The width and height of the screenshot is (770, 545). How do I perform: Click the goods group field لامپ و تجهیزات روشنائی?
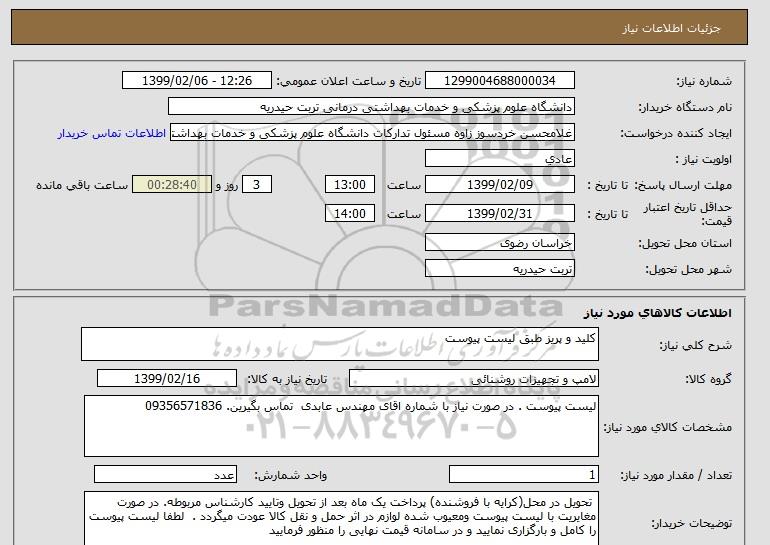pos(473,379)
